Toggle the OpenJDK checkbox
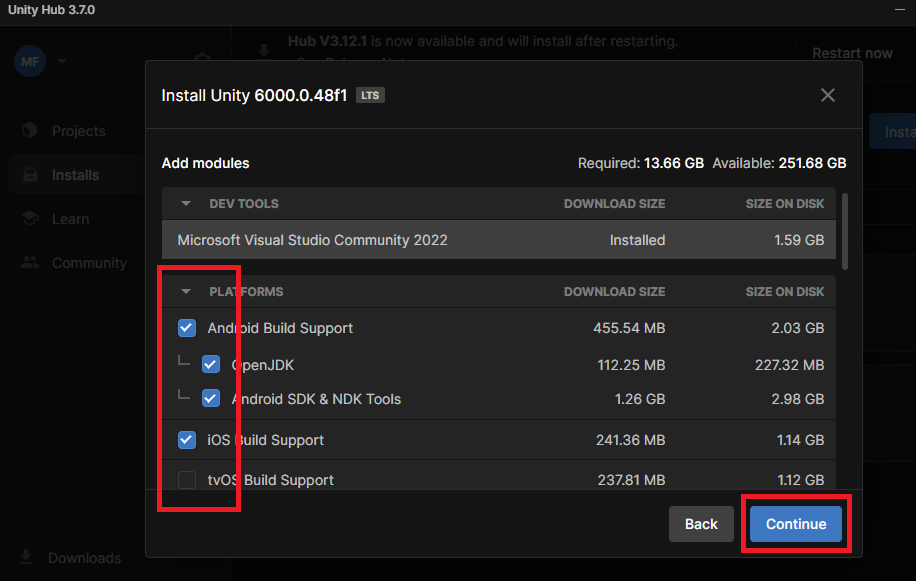Image resolution: width=916 pixels, height=581 pixels. pos(211,364)
